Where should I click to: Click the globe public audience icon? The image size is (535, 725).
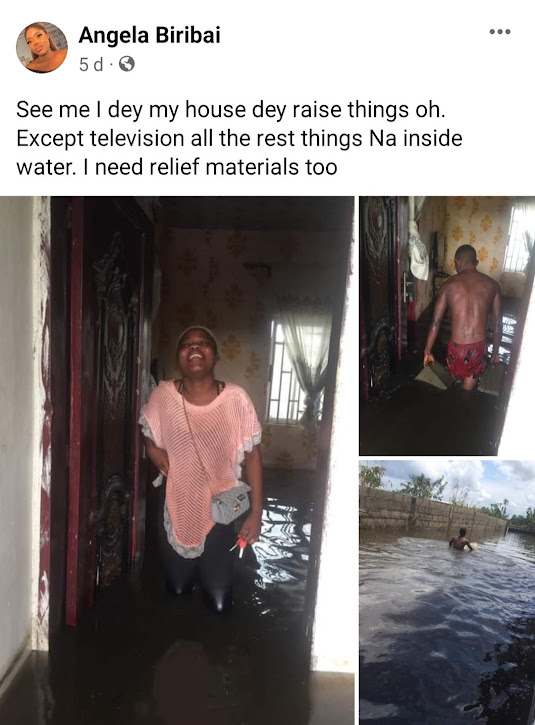(x=127, y=64)
